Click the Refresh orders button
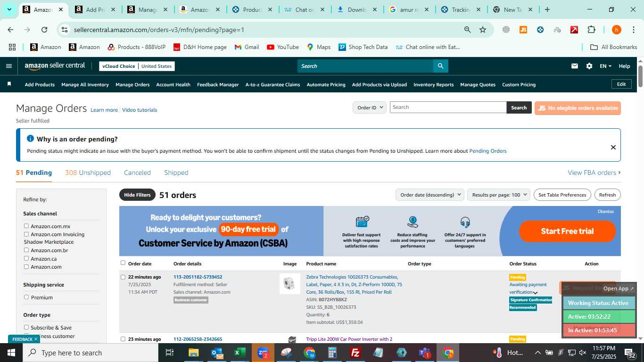 click(607, 195)
